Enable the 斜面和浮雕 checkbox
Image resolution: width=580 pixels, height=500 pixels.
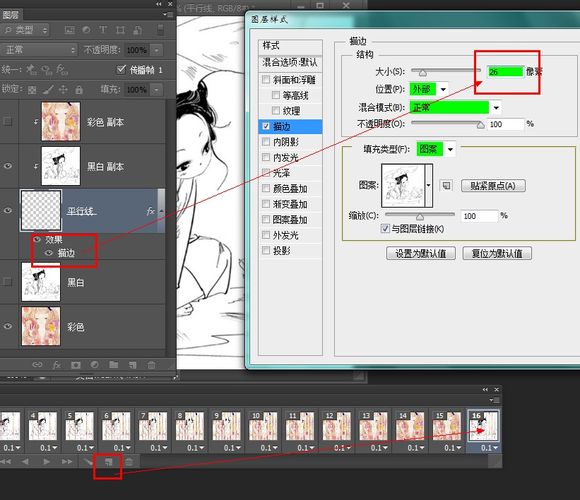(266, 80)
